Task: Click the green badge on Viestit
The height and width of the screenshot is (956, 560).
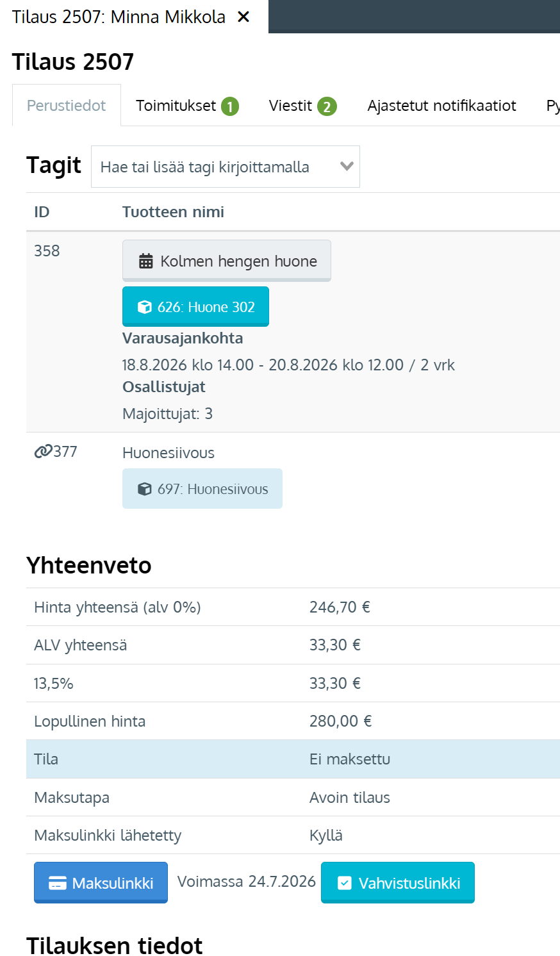Action: pyautogui.click(x=327, y=106)
